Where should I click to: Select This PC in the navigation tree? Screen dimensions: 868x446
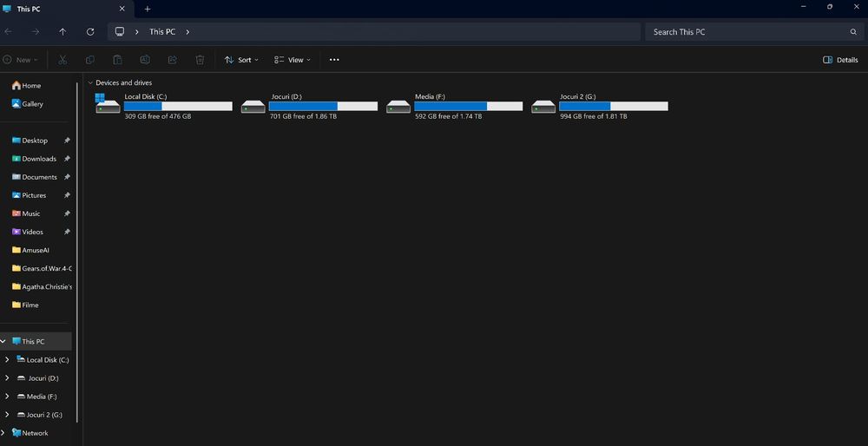(x=33, y=341)
